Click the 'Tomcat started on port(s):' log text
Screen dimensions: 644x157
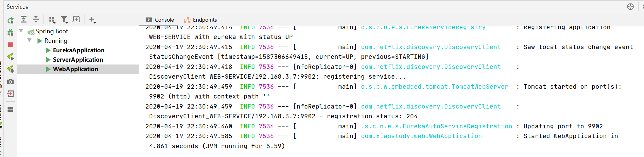coord(572,87)
